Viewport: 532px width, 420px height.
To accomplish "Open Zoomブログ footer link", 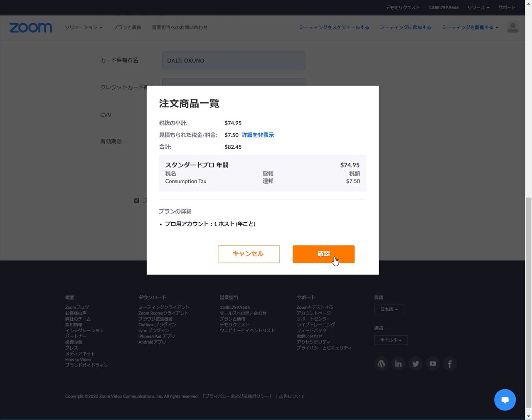I will 77,307.
